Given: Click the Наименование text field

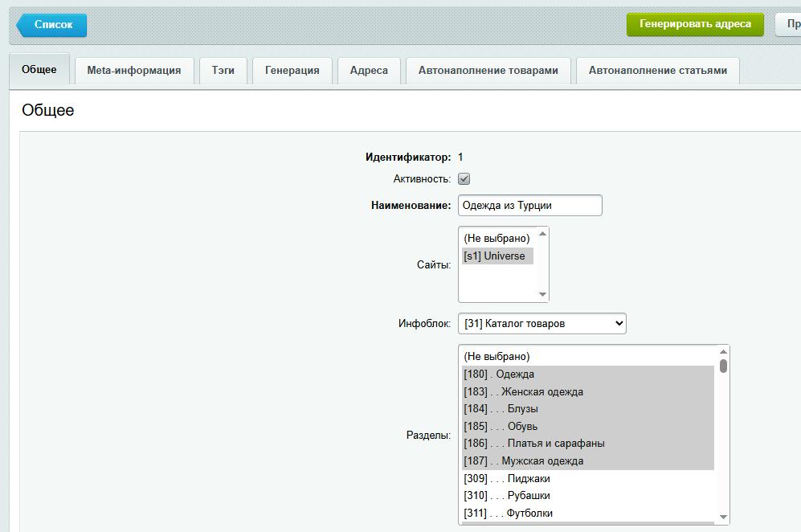Looking at the screenshot, I should (x=529, y=205).
